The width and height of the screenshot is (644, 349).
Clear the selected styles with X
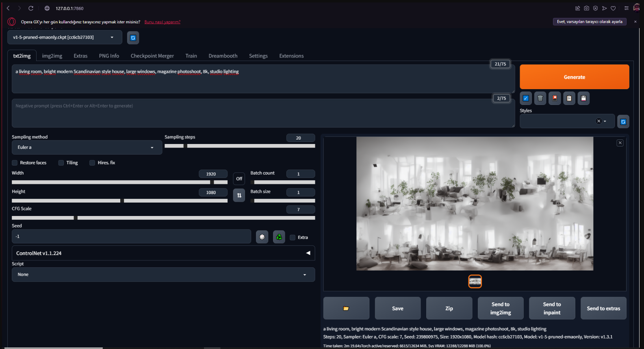(598, 121)
